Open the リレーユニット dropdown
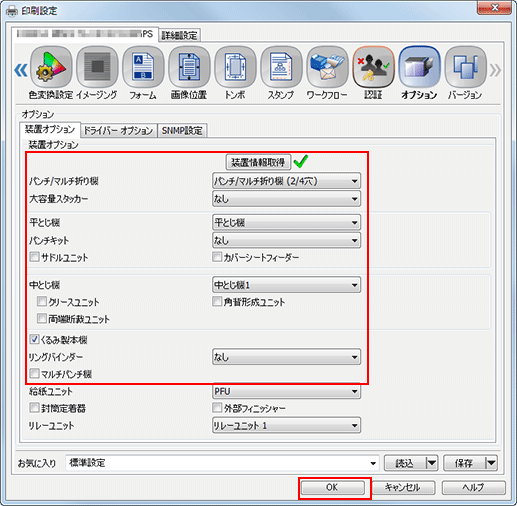This screenshot has height=506, width=517. [x=286, y=426]
